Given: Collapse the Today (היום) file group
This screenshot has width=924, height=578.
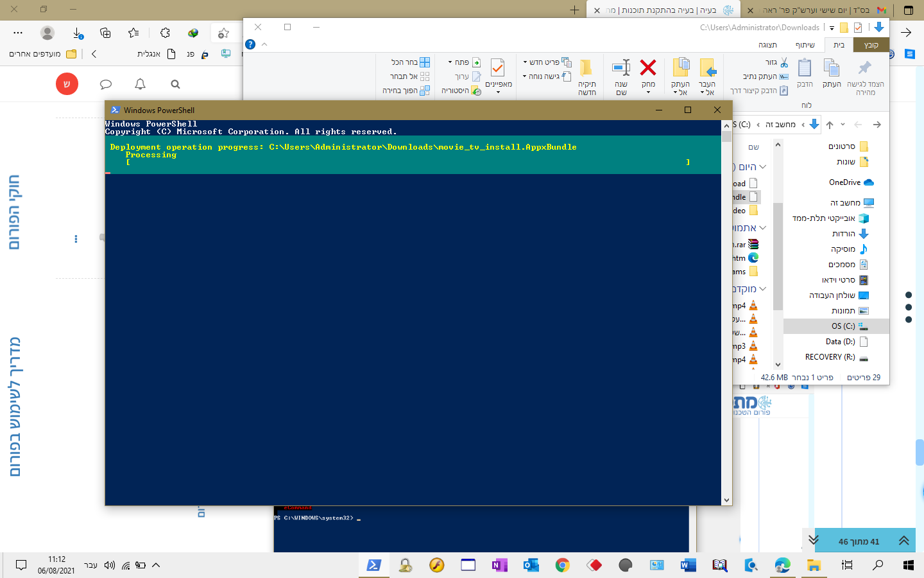Looking at the screenshot, I should pyautogui.click(x=762, y=167).
